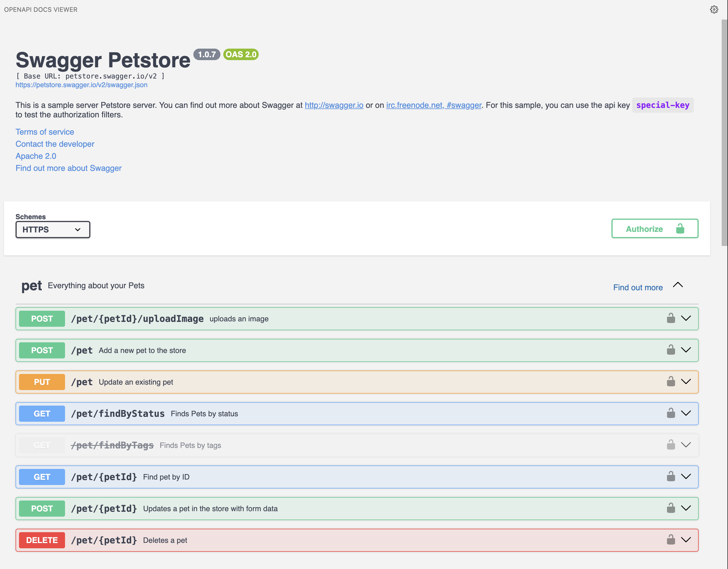Click lock icon on 'Update an existing pet' row
728x569 pixels.
point(671,382)
